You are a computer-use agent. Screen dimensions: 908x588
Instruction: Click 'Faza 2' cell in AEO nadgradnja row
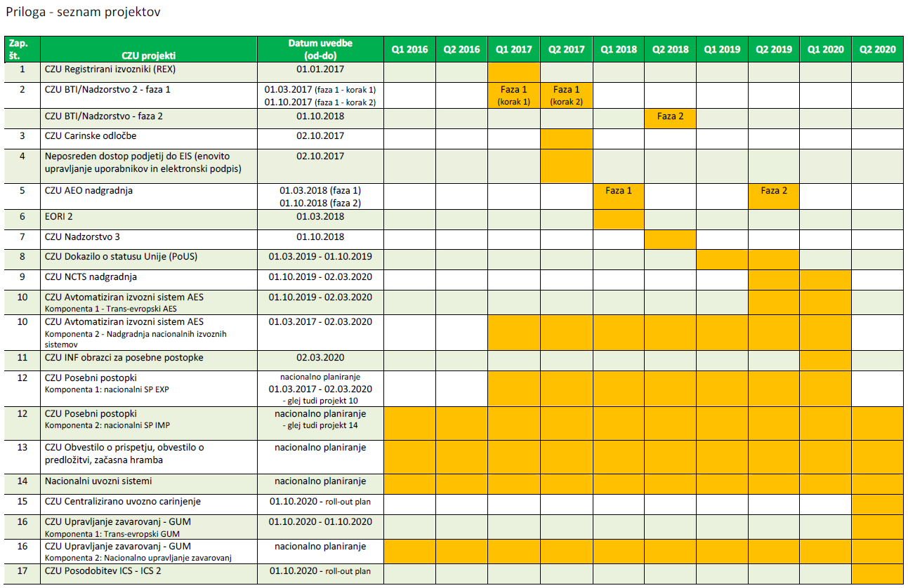coord(774,196)
